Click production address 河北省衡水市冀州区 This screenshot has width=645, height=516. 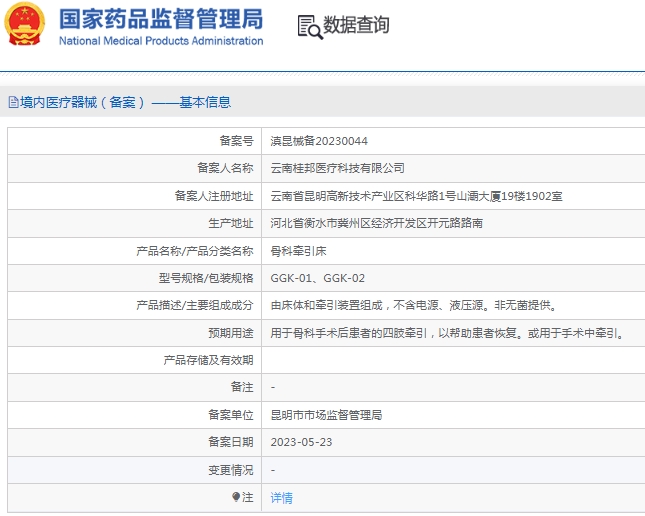pyautogui.click(x=376, y=223)
